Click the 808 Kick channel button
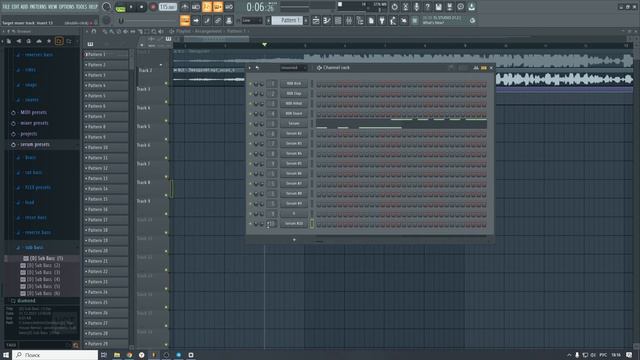The height and width of the screenshot is (360, 640). pos(293,84)
